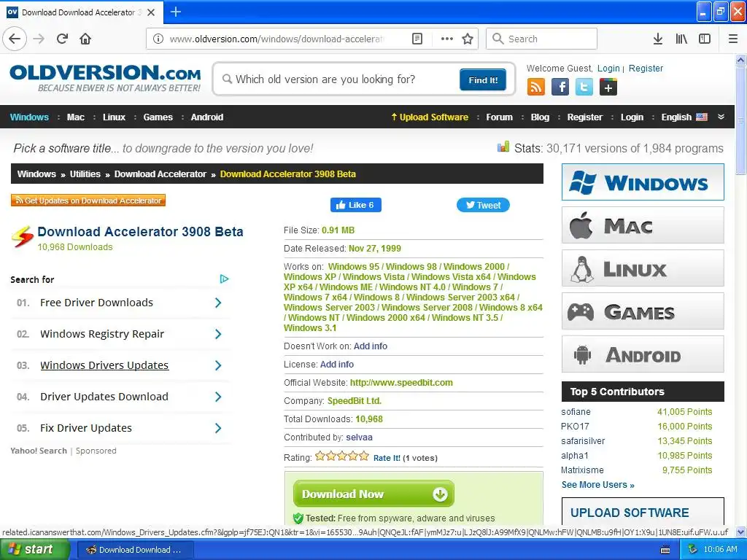This screenshot has height=560, width=747.
Task: Bookmark this page with the star icon
Action: (468, 39)
